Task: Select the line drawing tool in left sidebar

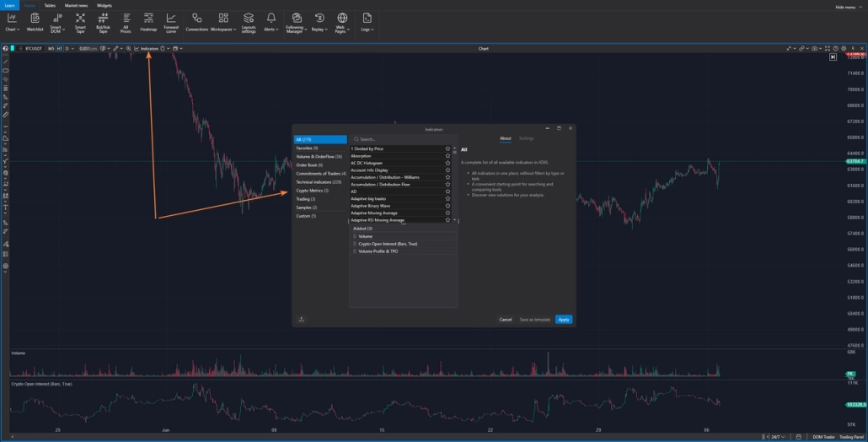Action: click(x=6, y=62)
